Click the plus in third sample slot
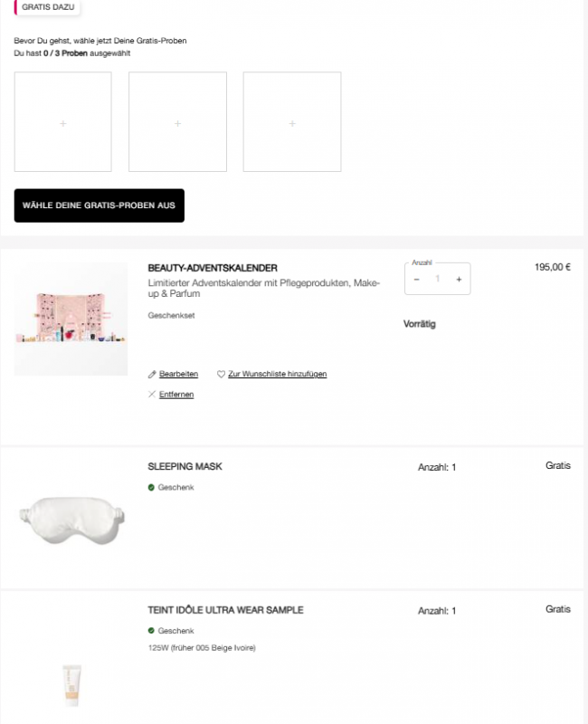 292,123
